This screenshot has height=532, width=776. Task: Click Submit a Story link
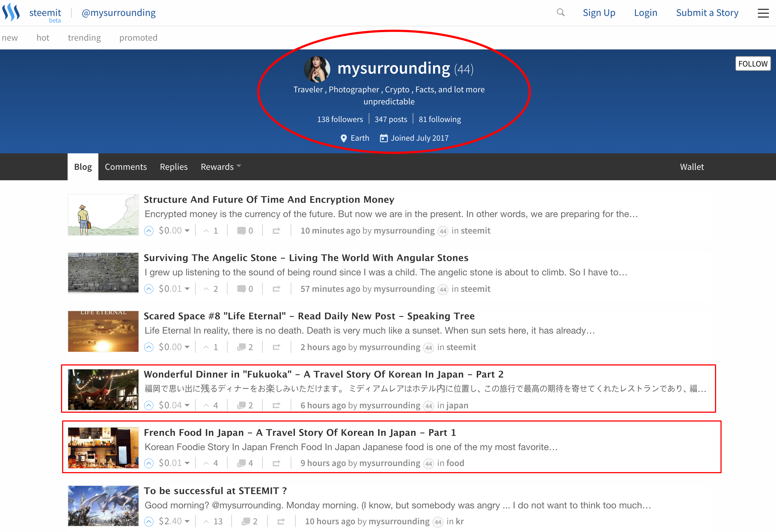tap(707, 13)
